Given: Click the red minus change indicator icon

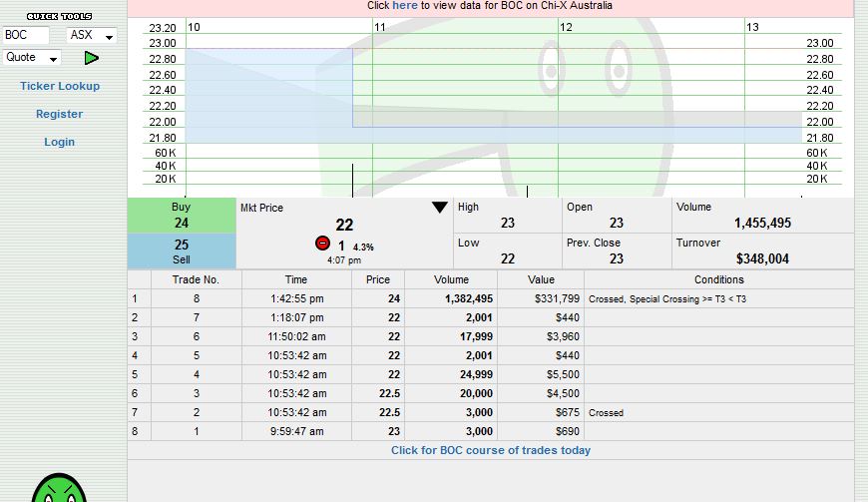Looking at the screenshot, I should pos(322,243).
